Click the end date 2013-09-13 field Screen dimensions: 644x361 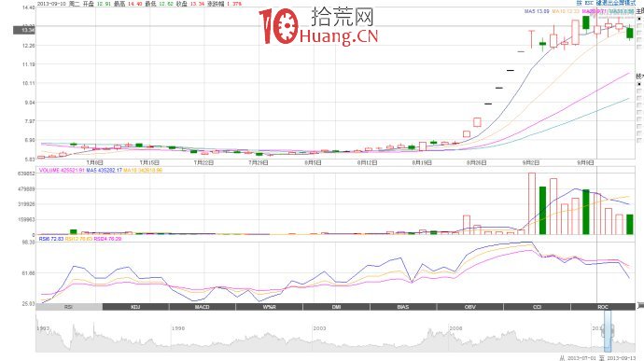click(621, 358)
